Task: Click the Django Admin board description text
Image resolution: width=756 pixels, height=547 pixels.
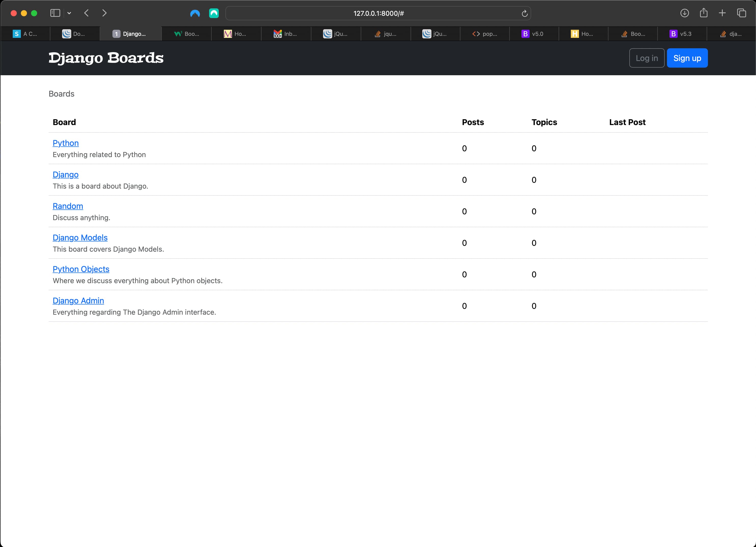Action: 134,312
